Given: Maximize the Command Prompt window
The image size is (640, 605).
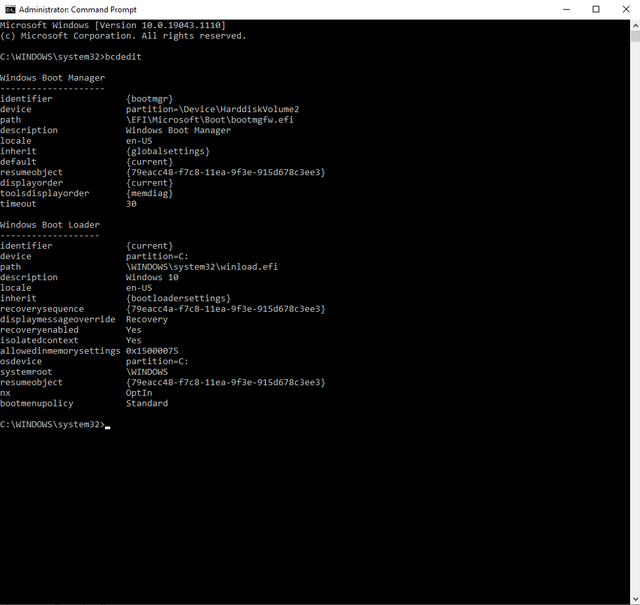Looking at the screenshot, I should pos(596,9).
